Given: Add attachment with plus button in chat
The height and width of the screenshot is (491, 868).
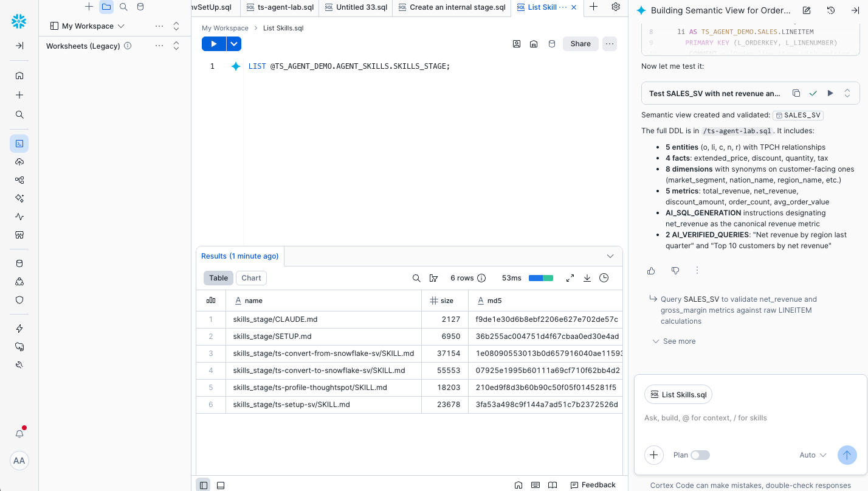Looking at the screenshot, I should click(x=654, y=455).
